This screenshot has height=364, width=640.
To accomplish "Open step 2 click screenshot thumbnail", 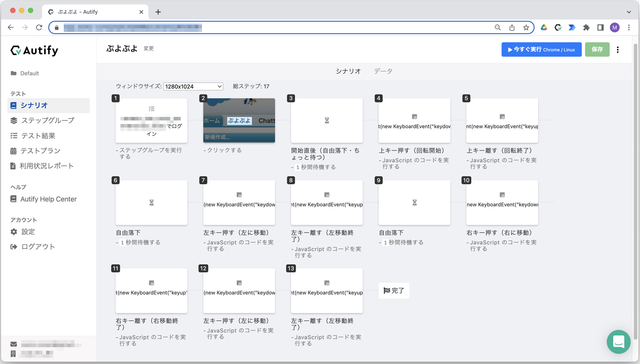I will tap(239, 120).
